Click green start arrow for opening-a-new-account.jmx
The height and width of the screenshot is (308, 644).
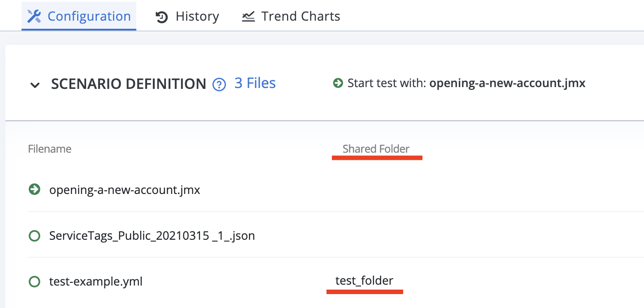click(34, 189)
